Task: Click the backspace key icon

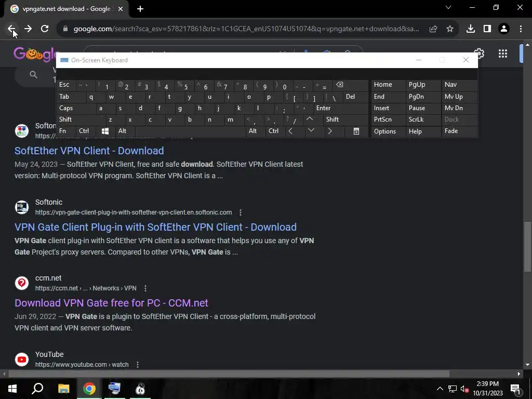Action: click(x=350, y=85)
